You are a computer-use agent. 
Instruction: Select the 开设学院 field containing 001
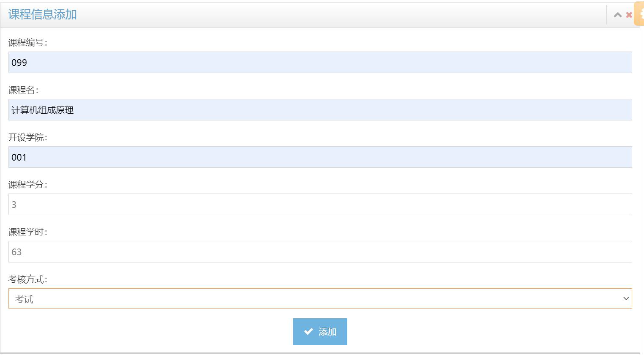click(320, 157)
